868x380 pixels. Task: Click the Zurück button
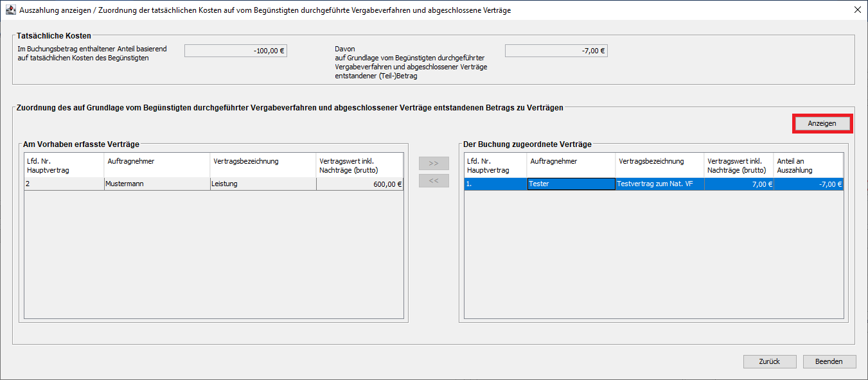[769, 361]
